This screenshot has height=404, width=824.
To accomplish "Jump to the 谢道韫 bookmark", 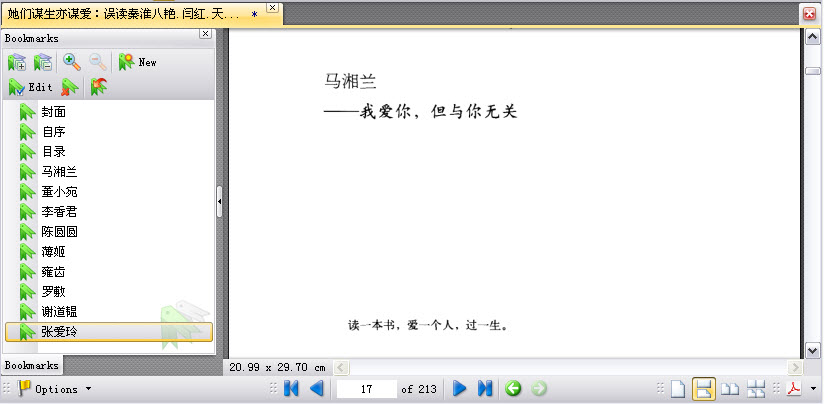I will tap(59, 312).
